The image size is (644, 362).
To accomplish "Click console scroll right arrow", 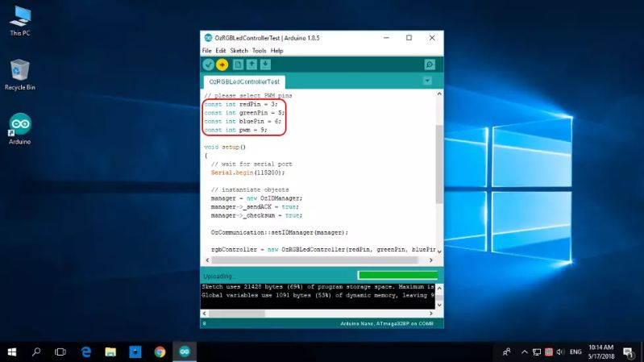I will point(431,314).
